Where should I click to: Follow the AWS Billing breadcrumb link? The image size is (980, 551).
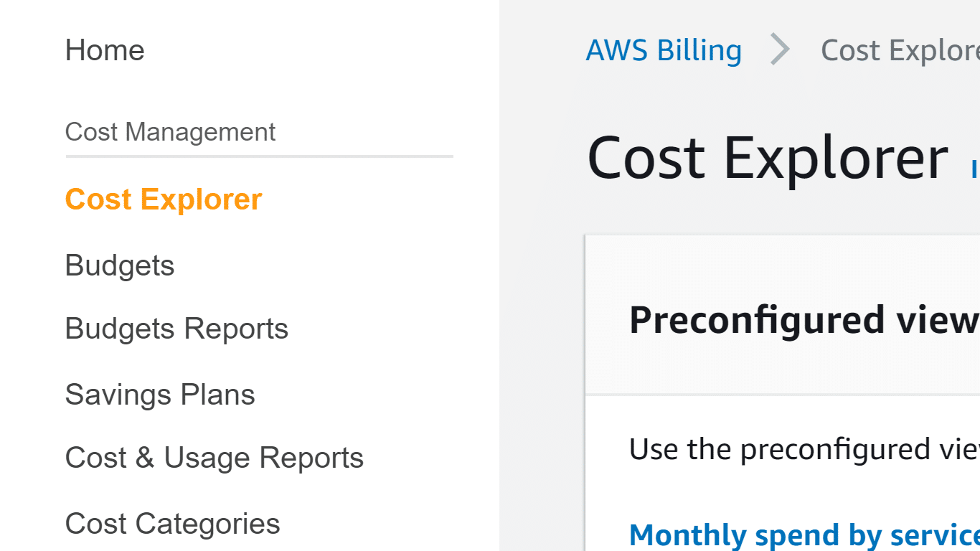point(664,50)
